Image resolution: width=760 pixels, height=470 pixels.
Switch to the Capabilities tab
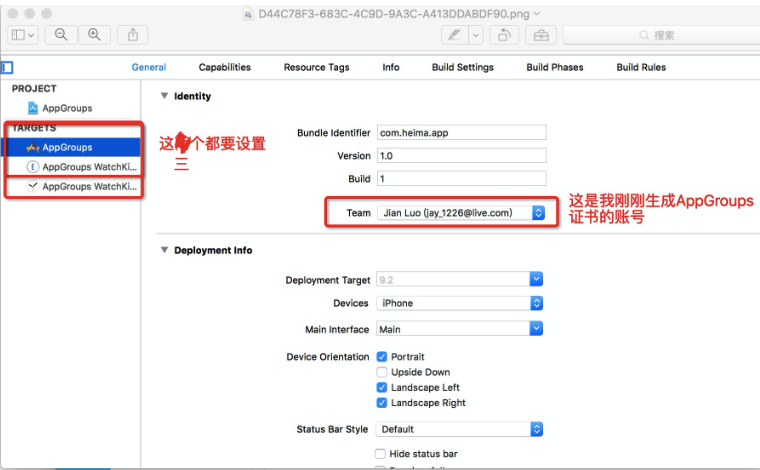pos(225,67)
